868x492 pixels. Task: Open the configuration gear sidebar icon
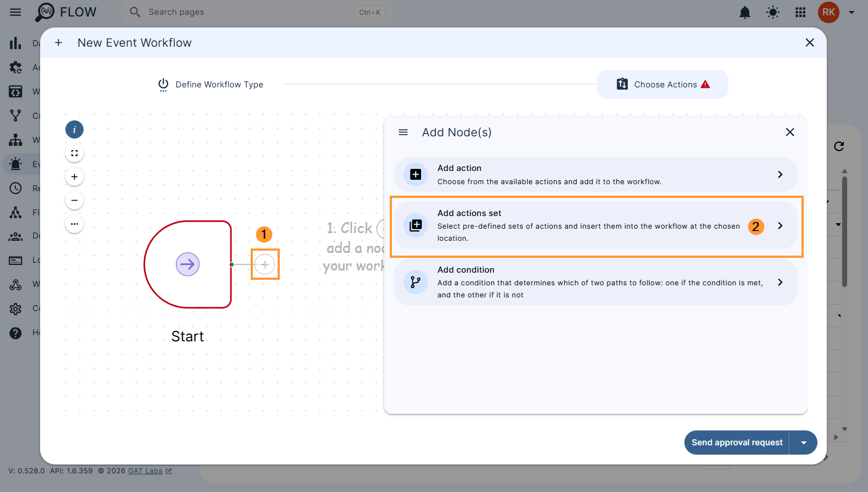(x=15, y=308)
